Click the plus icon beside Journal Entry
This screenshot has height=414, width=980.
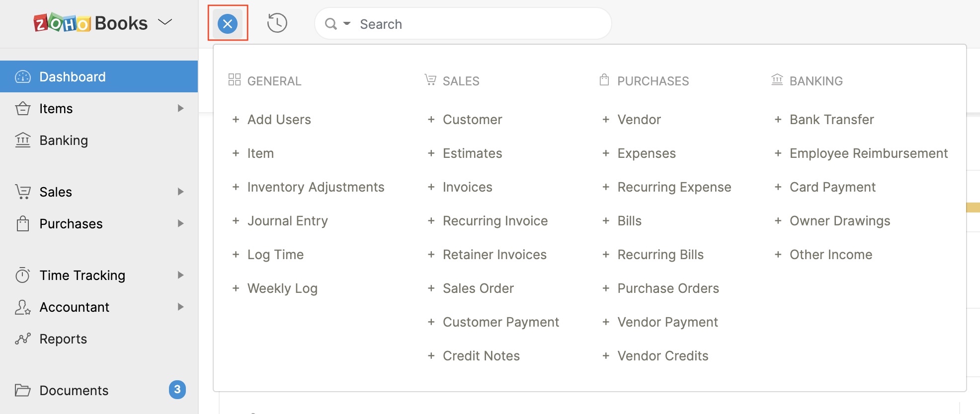(236, 221)
